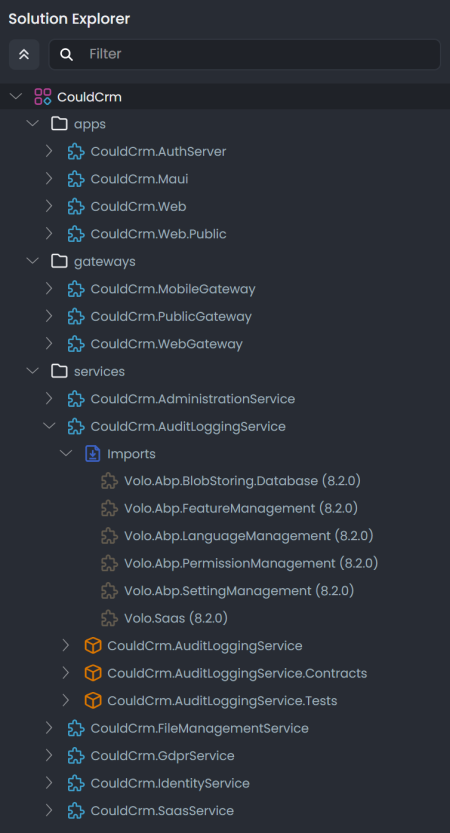Viewport: 450px width, 833px height.
Task: Select Volo.Abp.PermissionManagement (8.2.0) import
Action: tap(251, 563)
